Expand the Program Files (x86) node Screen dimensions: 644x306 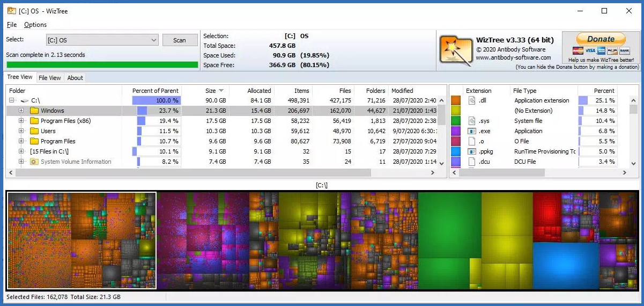21,121
